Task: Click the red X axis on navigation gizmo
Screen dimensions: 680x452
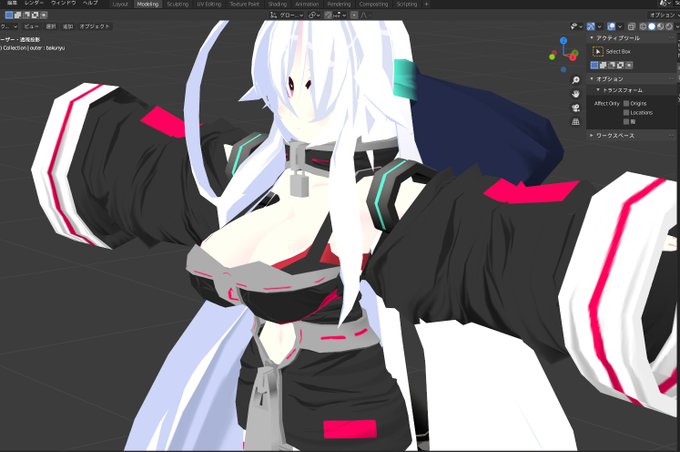Action: (x=574, y=56)
